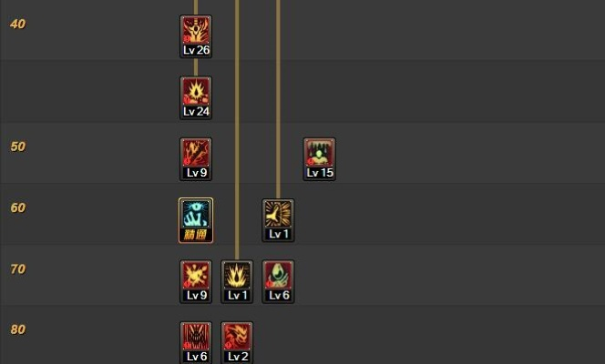Open the cyan eye mastery skill marked 精通

point(196,220)
